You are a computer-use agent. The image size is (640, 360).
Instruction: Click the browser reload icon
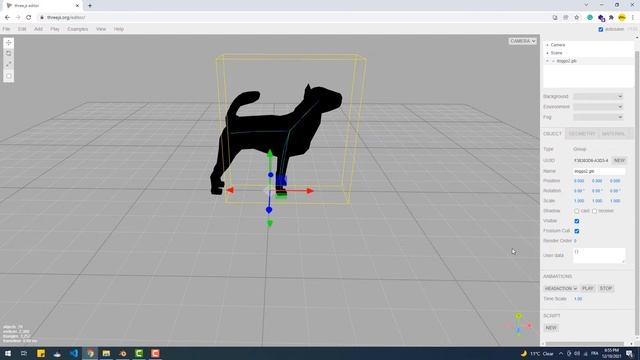point(29,18)
